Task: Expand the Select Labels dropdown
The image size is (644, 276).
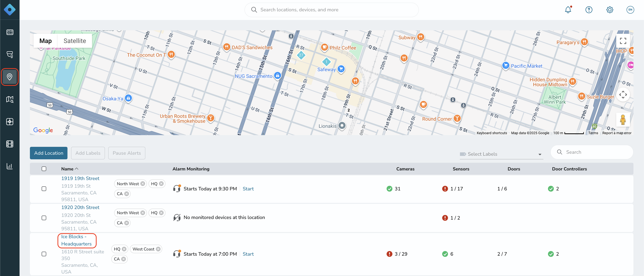Action: (x=501, y=154)
